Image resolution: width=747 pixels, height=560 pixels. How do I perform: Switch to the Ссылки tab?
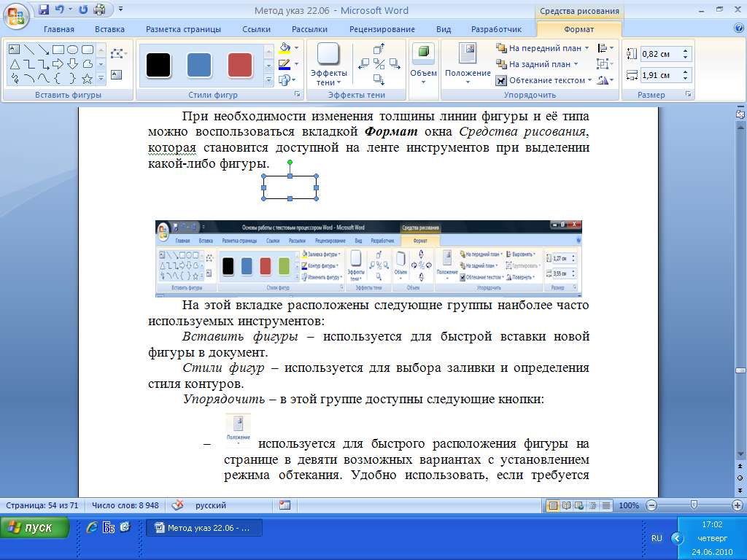pyautogui.click(x=256, y=29)
